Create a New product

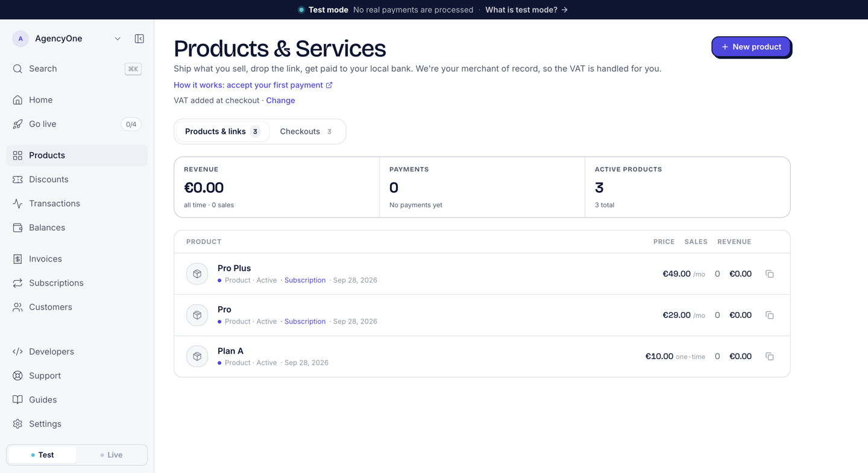[x=751, y=47]
